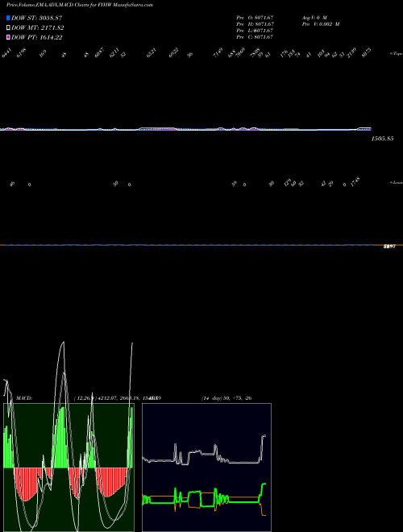Viewport: 403px width, 532px height.
Task: Select the 'DOW ST: 3058.87' legend text
Action: point(37,18)
